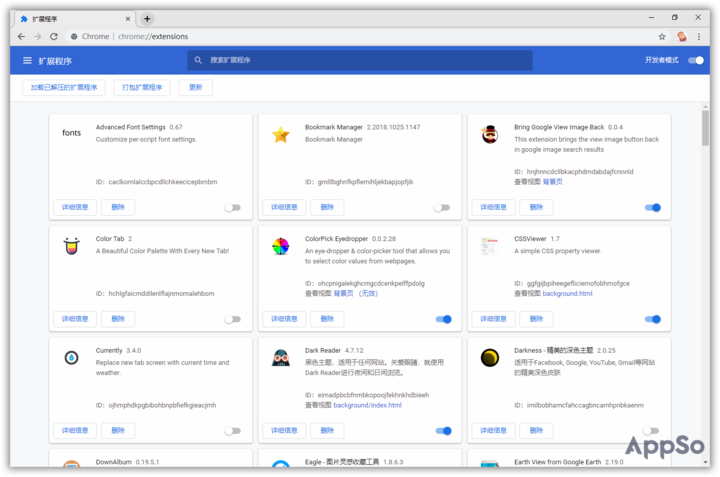720x477 pixels.
Task: Click 删除 for Color Tab
Action: pyautogui.click(x=118, y=319)
